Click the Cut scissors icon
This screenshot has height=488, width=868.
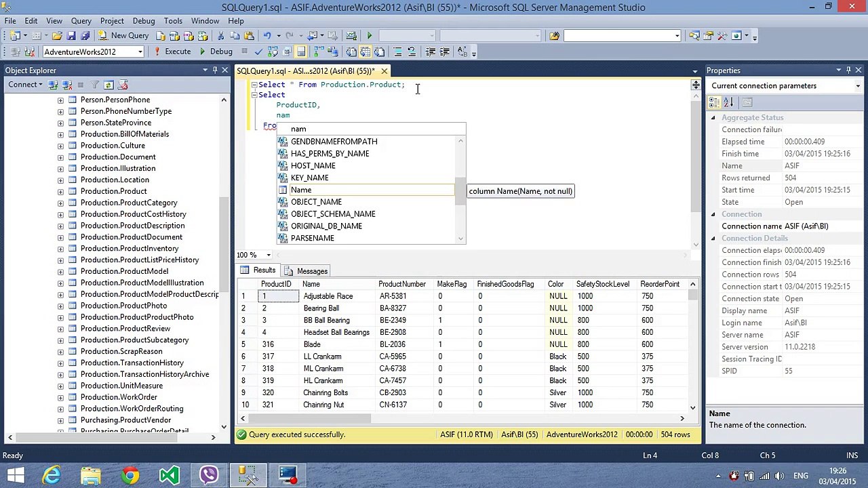tap(220, 35)
